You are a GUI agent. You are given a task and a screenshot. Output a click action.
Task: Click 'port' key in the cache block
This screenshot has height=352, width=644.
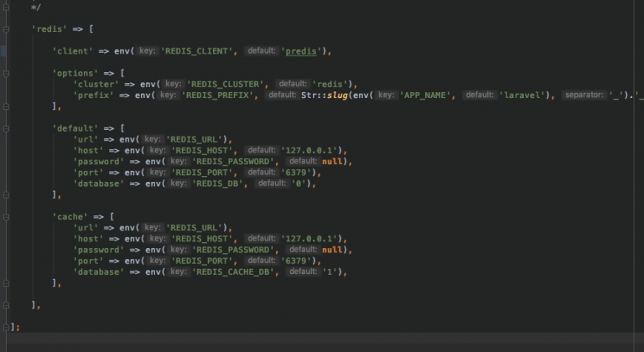click(x=88, y=261)
